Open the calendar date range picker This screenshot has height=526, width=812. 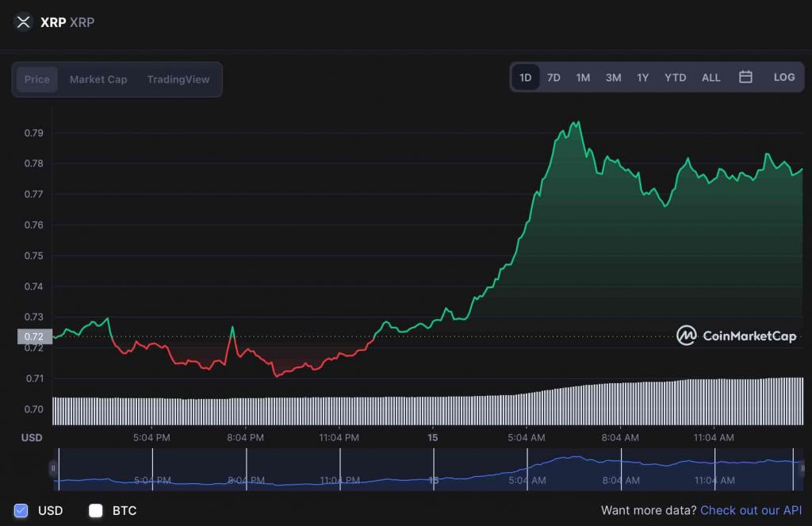click(745, 77)
